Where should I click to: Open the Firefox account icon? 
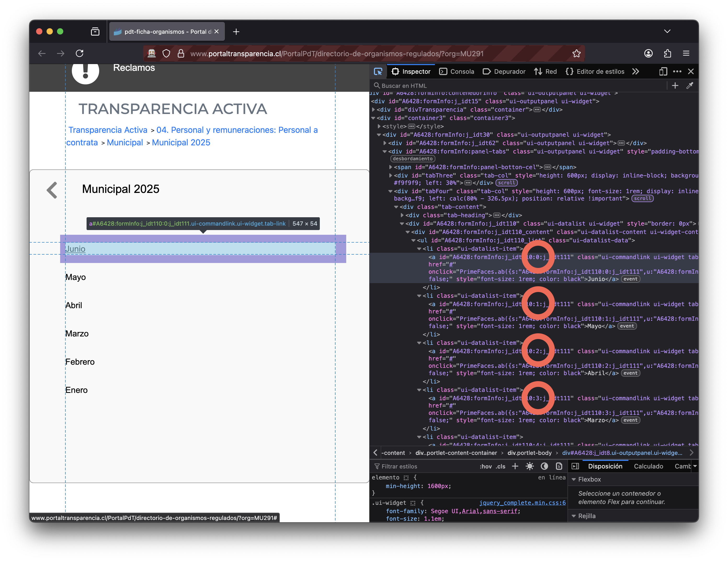pos(648,53)
